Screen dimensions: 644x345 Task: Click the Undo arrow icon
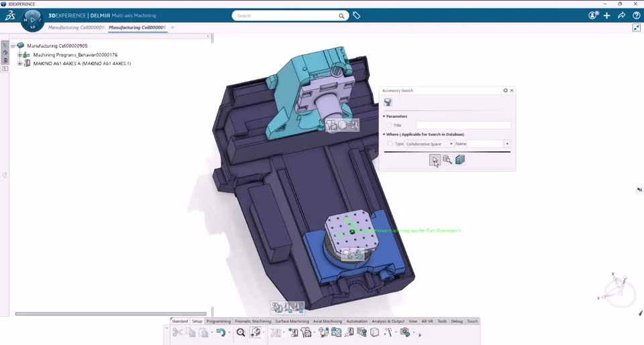tap(221, 332)
